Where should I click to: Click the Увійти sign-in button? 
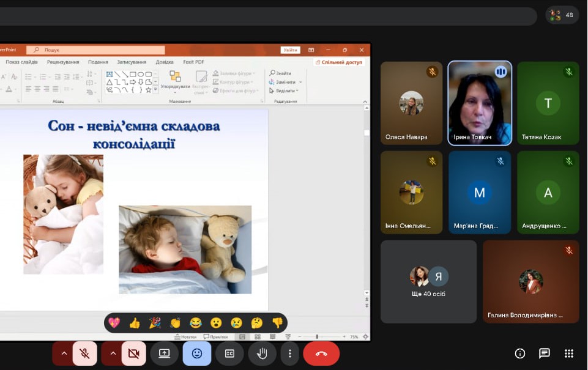coord(290,50)
